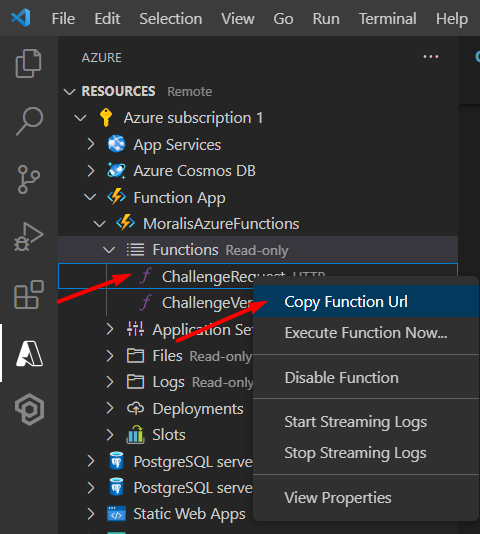
Task: Open the Terminal menu
Action: tap(388, 18)
